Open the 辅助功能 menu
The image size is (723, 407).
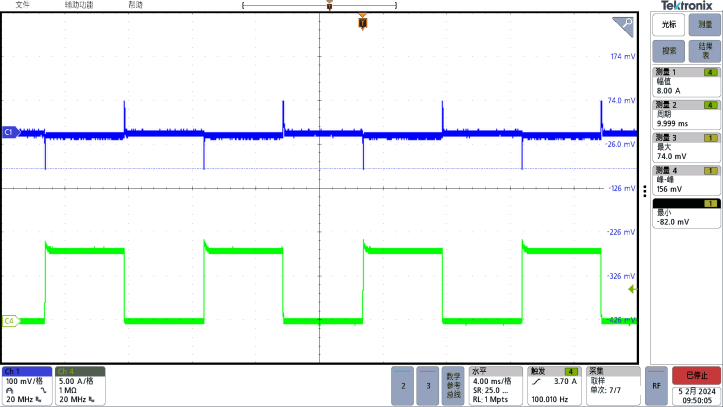point(79,5)
